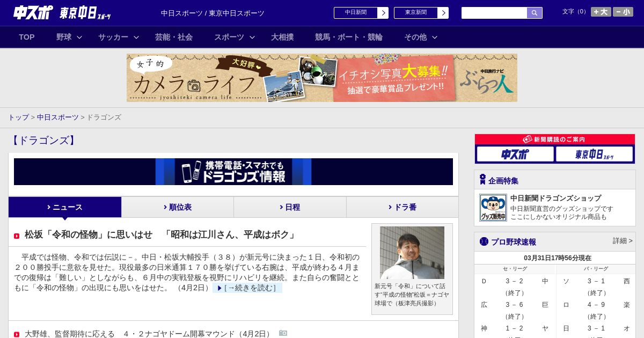Open the サッカー menu item
The image size is (644, 338).
113,37
